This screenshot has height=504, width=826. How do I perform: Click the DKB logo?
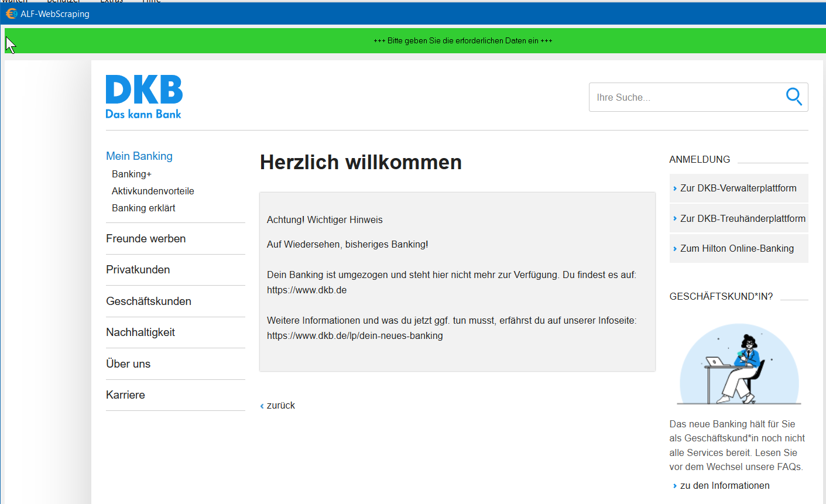click(144, 97)
